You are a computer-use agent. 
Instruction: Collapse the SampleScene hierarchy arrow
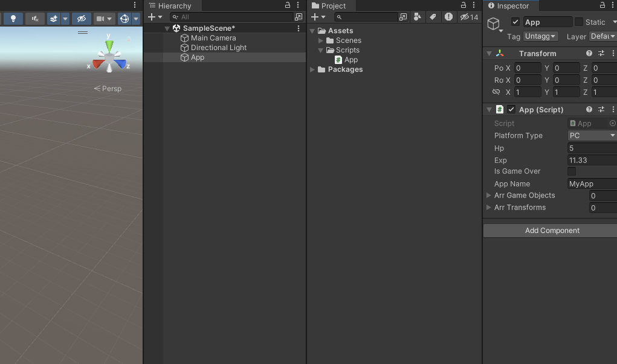(x=167, y=28)
